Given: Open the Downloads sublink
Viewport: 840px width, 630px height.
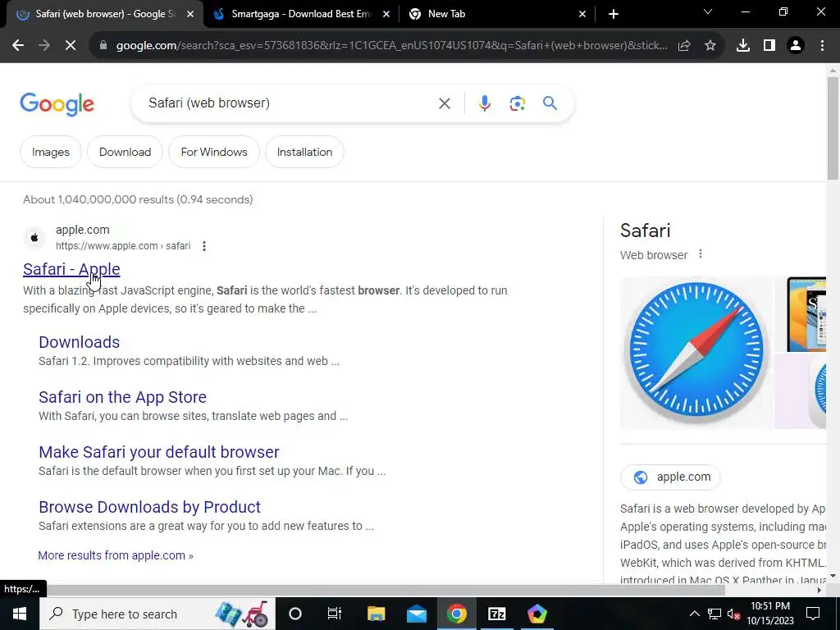Looking at the screenshot, I should click(80, 342).
